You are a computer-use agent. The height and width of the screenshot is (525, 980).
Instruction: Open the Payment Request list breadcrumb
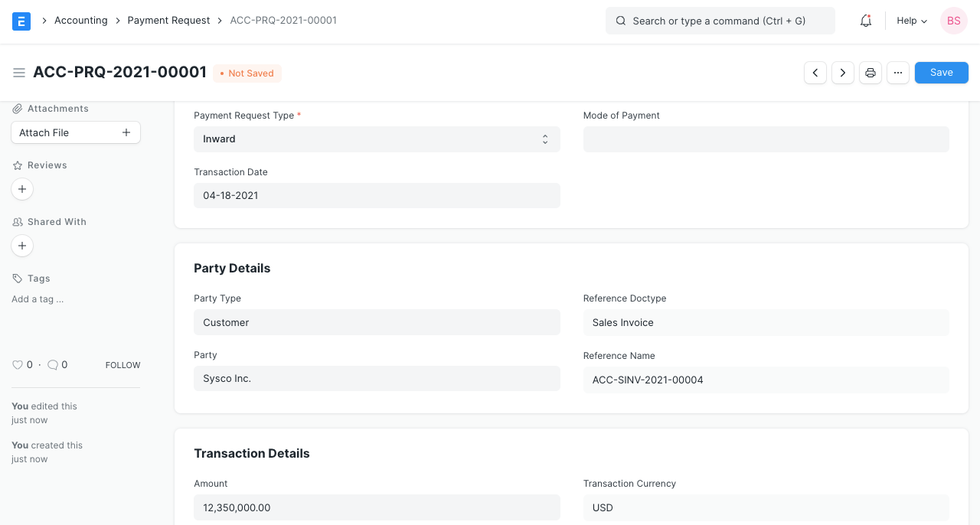point(168,20)
